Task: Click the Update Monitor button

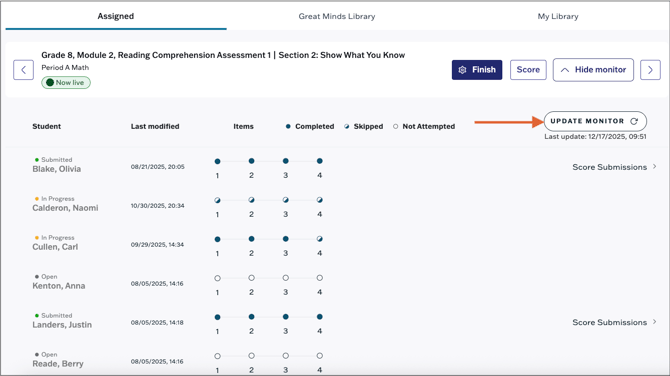Action: click(595, 121)
